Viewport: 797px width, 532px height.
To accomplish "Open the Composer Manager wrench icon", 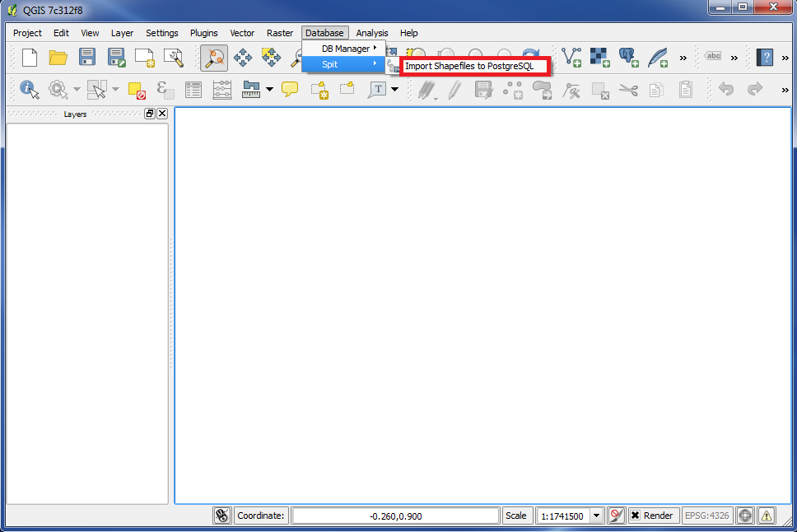I will pos(174,58).
